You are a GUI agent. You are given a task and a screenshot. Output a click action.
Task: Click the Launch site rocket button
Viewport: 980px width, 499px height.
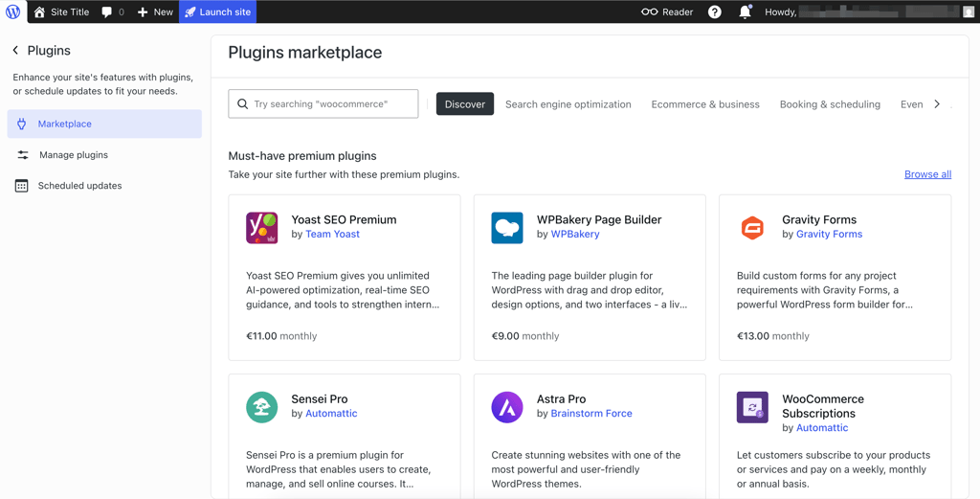[217, 11]
